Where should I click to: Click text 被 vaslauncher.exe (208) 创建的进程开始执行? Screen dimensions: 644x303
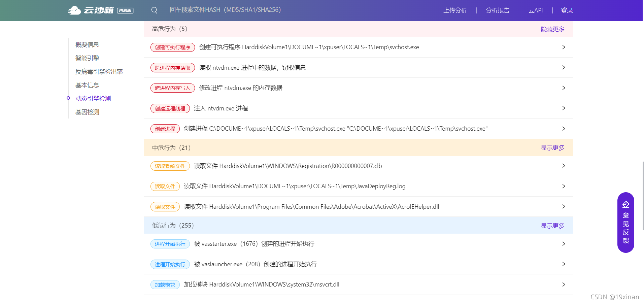pos(255,264)
